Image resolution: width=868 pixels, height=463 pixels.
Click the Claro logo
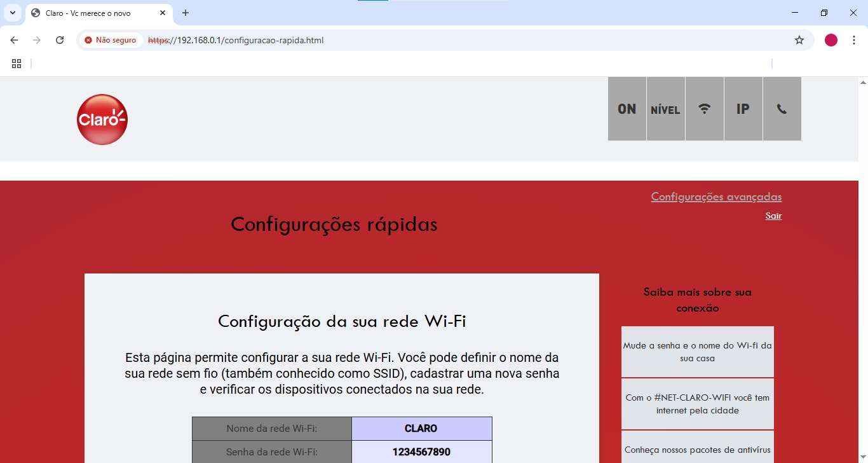click(102, 120)
